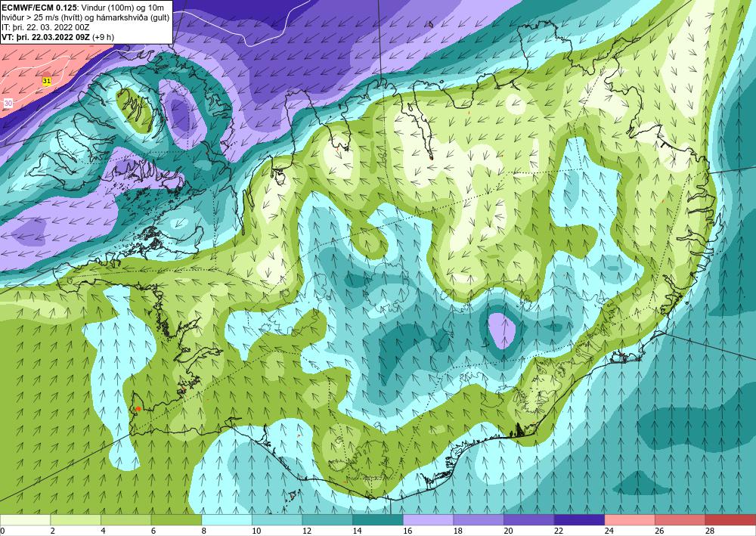Click the red marker on the southwest peninsula
The height and width of the screenshot is (536, 756).
(x=138, y=409)
